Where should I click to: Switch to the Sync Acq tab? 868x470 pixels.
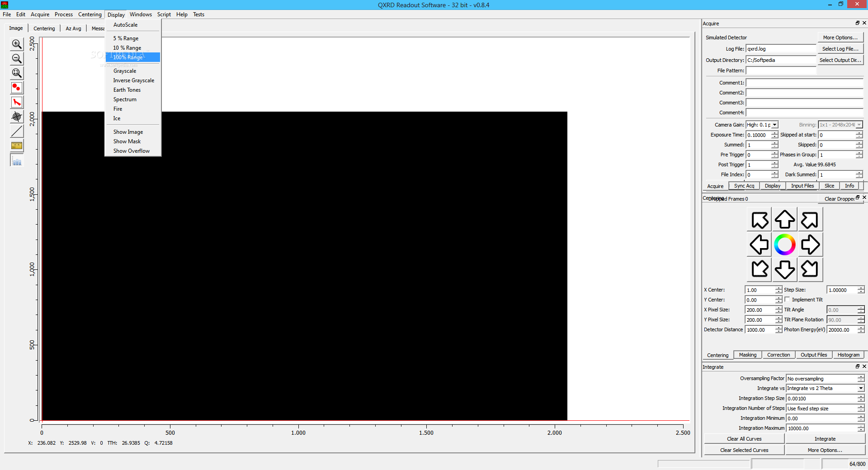pyautogui.click(x=744, y=186)
